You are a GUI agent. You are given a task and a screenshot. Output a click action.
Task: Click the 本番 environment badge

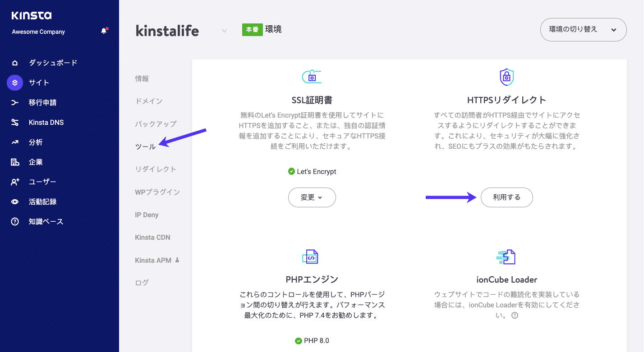[x=252, y=28]
